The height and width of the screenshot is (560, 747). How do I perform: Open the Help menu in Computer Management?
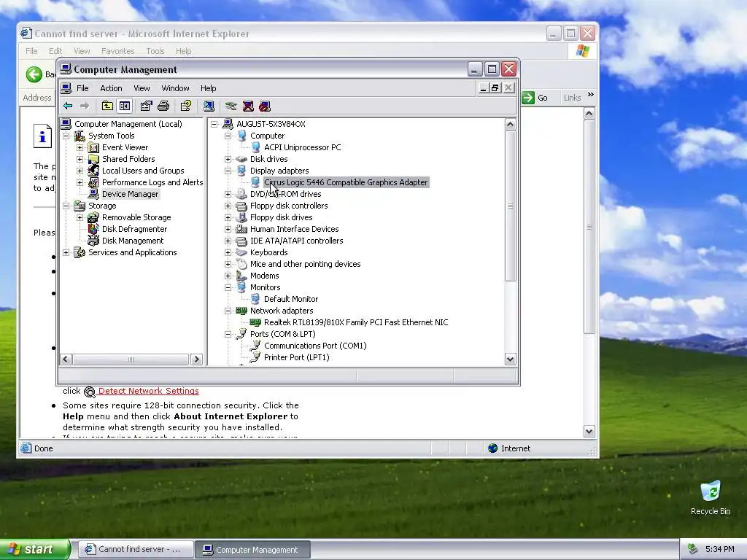click(x=208, y=88)
